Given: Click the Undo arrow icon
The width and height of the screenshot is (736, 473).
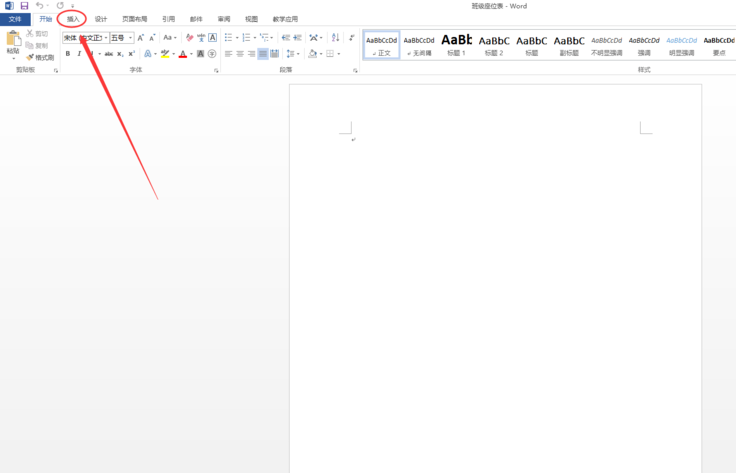Looking at the screenshot, I should 39,6.
